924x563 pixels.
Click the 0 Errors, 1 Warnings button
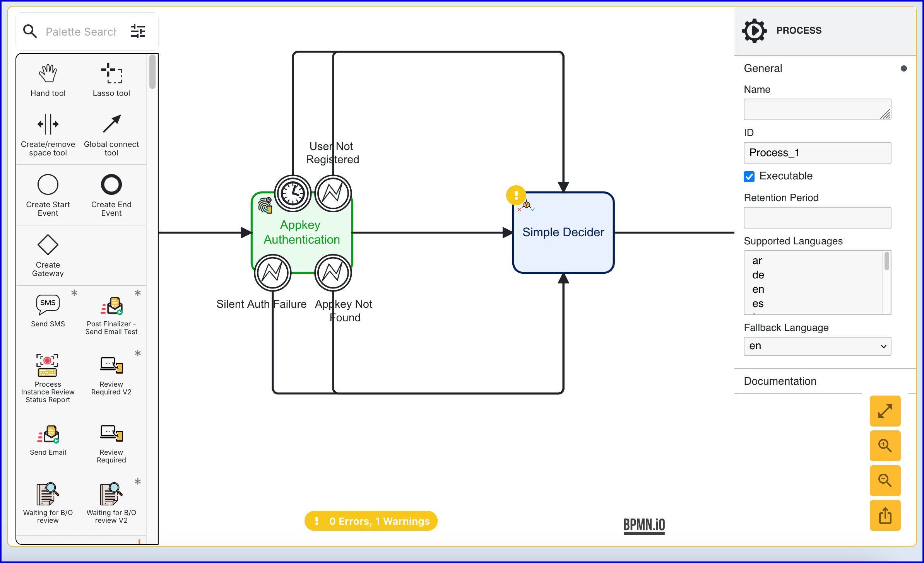tap(371, 521)
